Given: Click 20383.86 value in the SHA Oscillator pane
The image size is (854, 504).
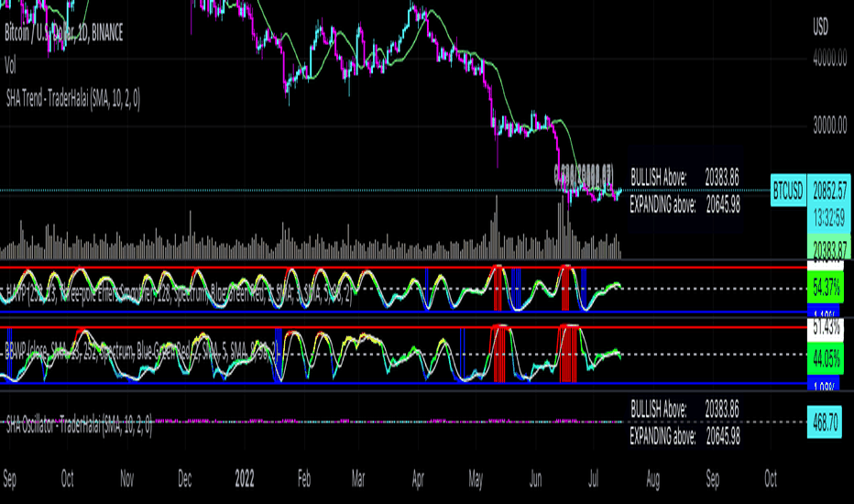Looking at the screenshot, I should tap(722, 409).
